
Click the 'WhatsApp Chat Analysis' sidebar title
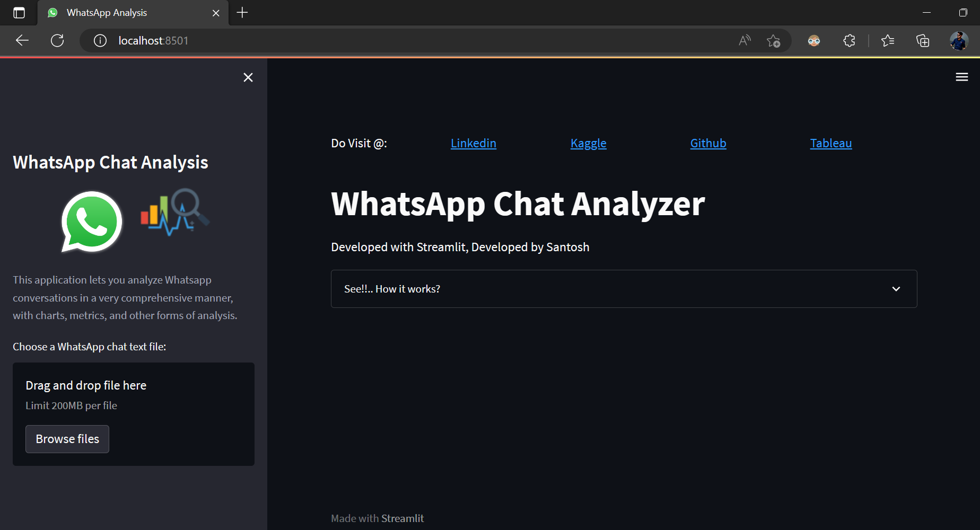(x=110, y=162)
